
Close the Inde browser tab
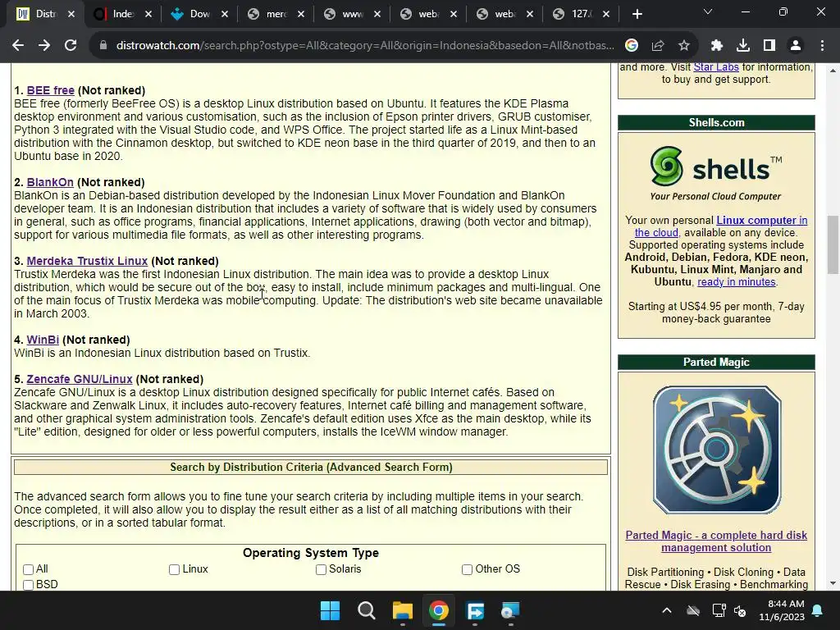point(148,15)
